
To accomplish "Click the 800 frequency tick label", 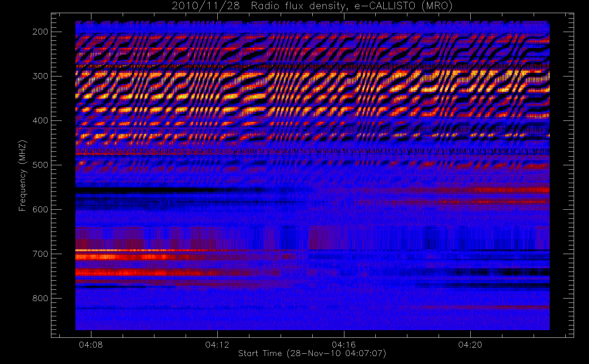I will pyautogui.click(x=40, y=298).
